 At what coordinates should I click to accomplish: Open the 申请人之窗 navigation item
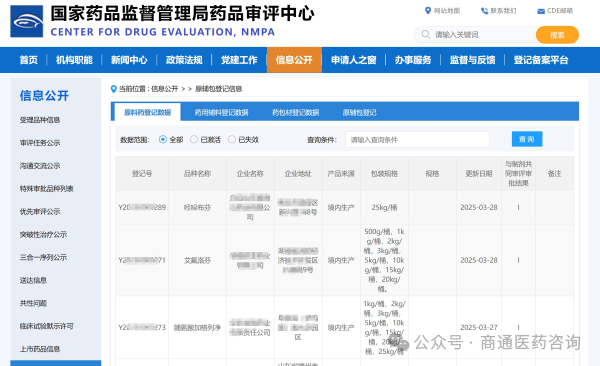[x=354, y=60]
